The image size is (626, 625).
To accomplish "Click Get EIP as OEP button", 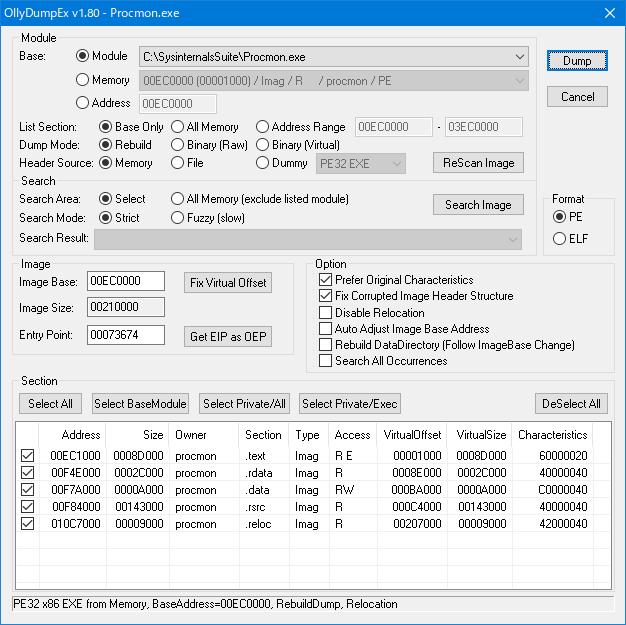I will [x=228, y=337].
